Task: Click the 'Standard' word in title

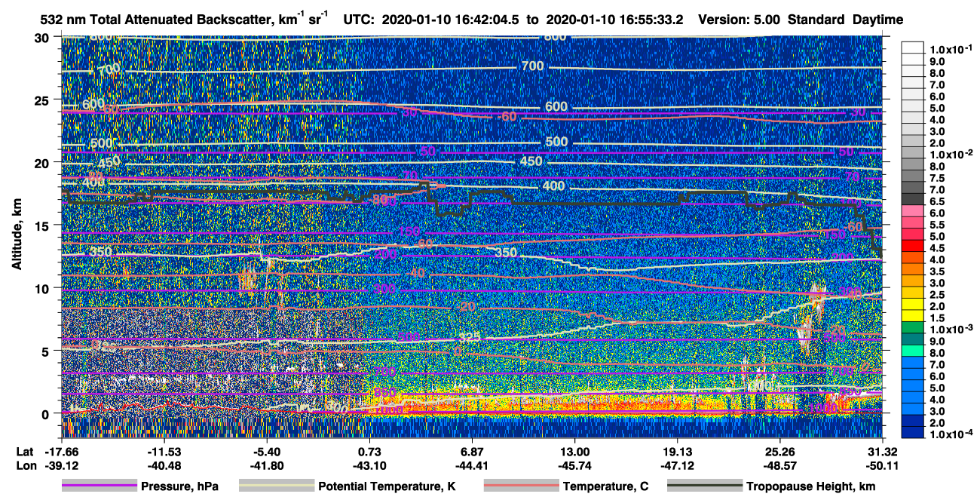Action: click(x=817, y=19)
